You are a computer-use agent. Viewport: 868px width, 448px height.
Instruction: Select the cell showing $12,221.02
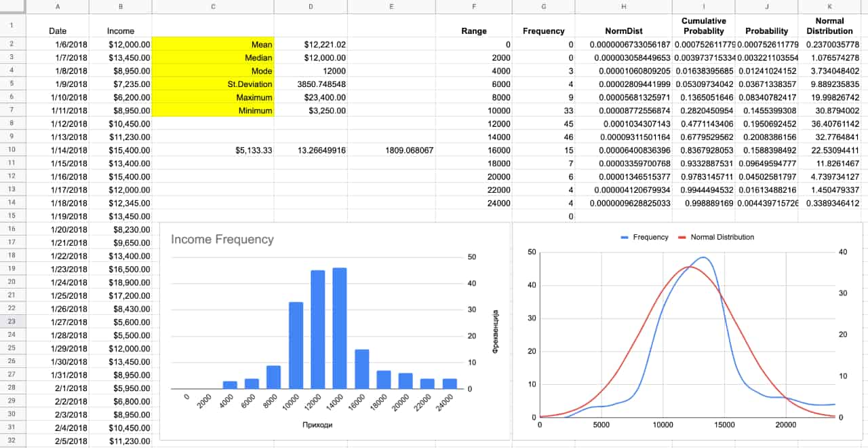(x=311, y=44)
